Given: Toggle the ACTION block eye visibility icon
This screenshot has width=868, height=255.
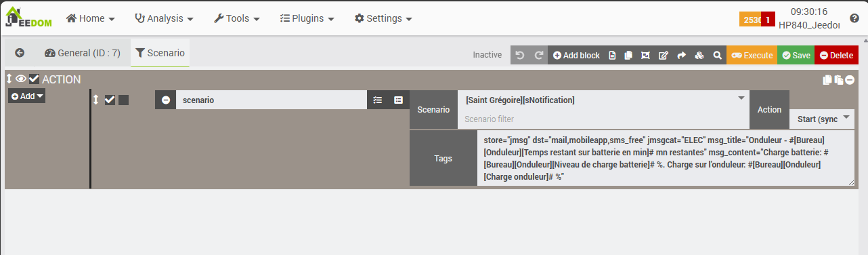Looking at the screenshot, I should pyautogui.click(x=21, y=79).
